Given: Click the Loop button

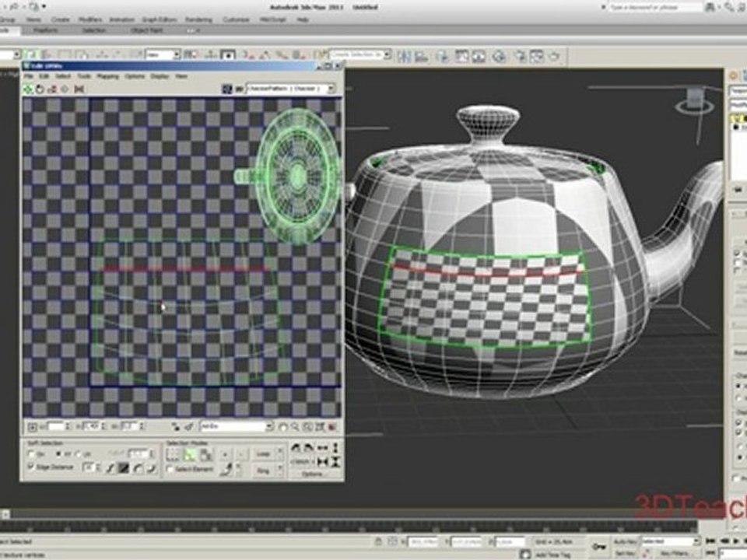Looking at the screenshot, I should (x=264, y=453).
